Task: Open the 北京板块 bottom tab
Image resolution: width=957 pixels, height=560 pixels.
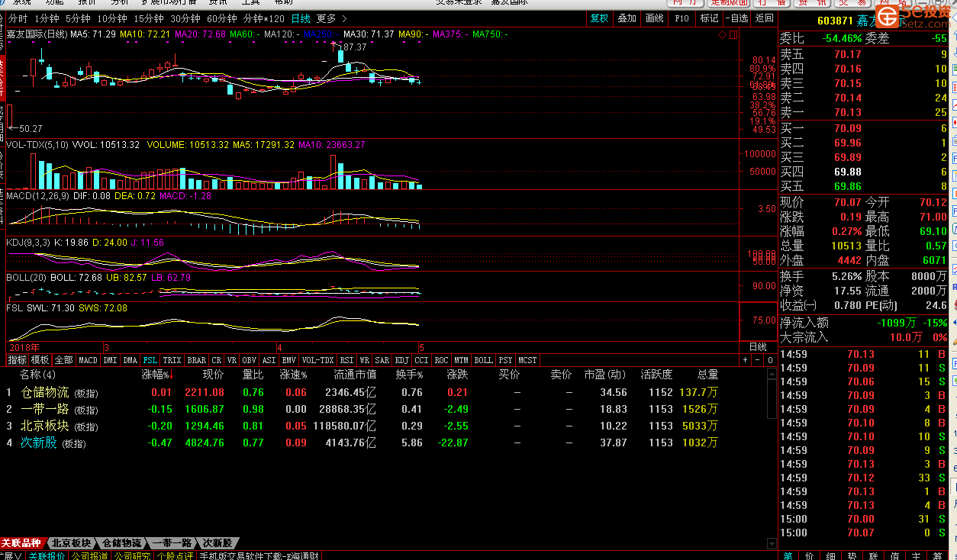Action: (71, 543)
